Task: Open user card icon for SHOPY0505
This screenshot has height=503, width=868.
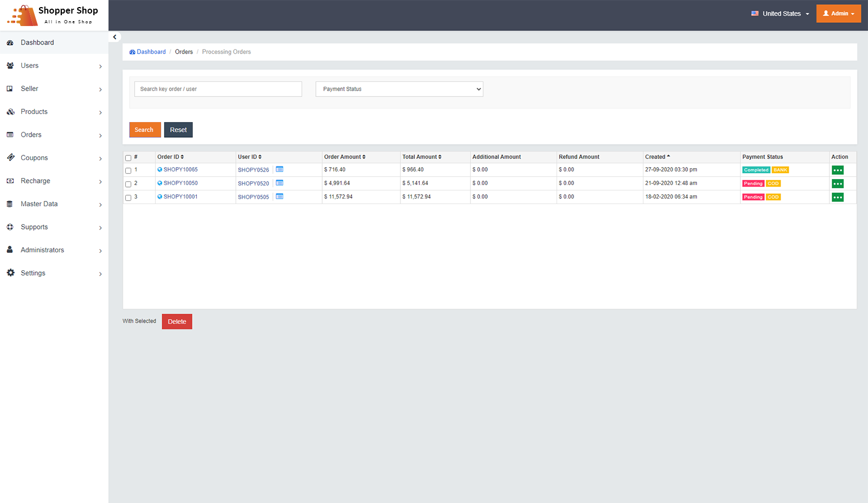Action: tap(279, 196)
